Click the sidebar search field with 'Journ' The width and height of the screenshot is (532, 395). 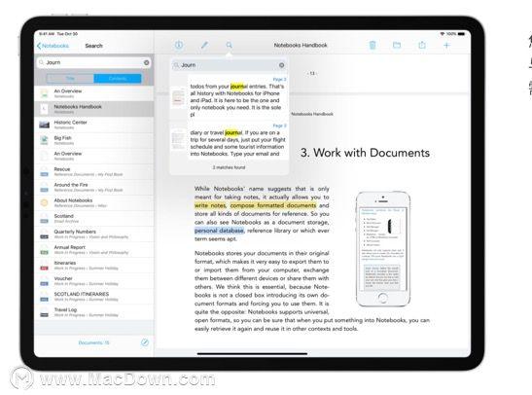pyautogui.click(x=94, y=62)
